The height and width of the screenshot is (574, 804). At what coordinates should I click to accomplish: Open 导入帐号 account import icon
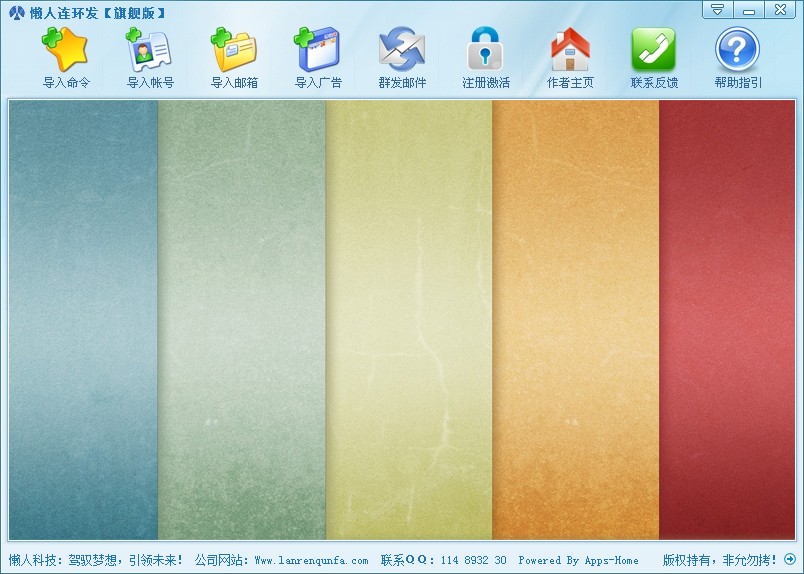(149, 49)
